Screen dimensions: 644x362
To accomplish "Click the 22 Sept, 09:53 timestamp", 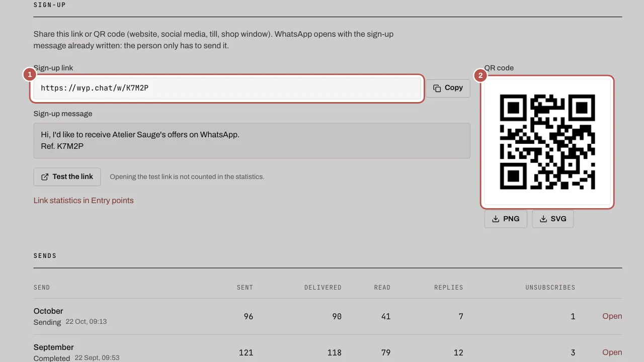I will [97, 358].
